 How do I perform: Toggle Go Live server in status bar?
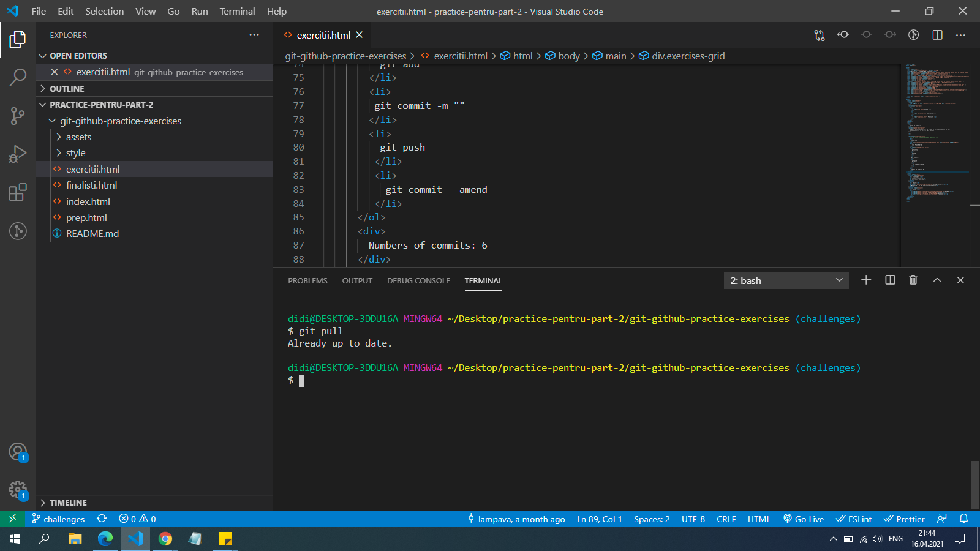coord(804,519)
